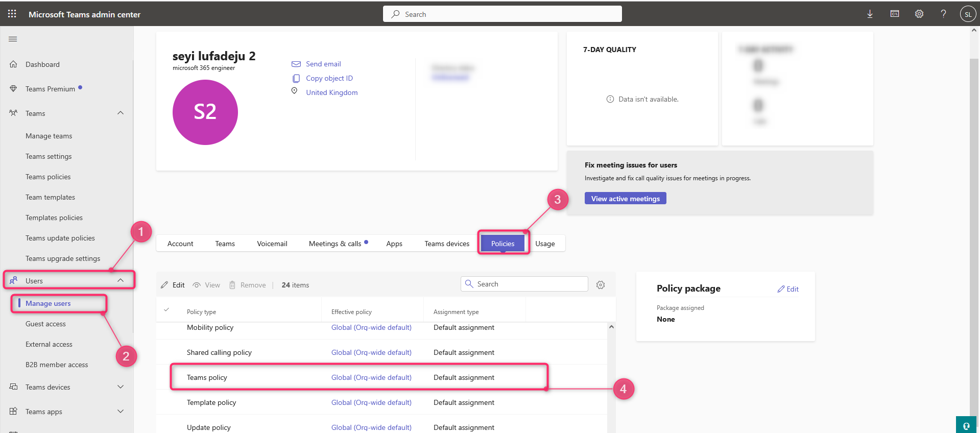Click the Dashboard home icon
980x433 pixels.
coord(13,64)
